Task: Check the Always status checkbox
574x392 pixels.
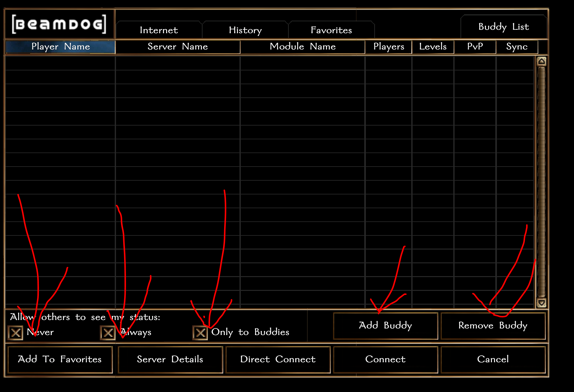Action: coord(108,333)
